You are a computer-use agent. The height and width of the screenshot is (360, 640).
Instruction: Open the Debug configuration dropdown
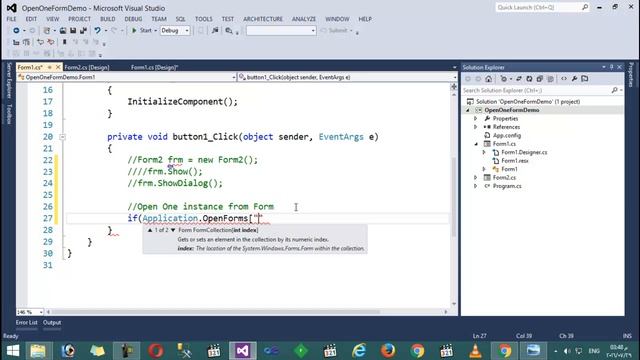187,31
